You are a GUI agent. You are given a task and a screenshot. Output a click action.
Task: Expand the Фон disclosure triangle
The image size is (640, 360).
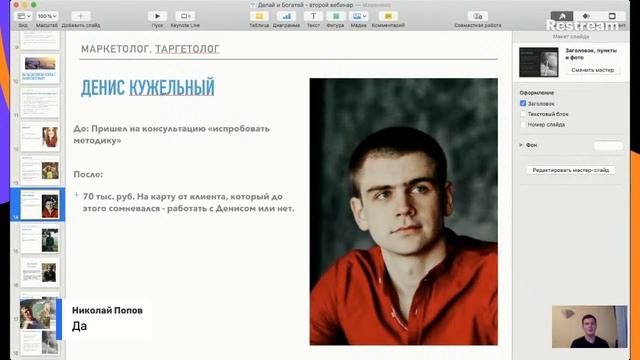point(521,145)
